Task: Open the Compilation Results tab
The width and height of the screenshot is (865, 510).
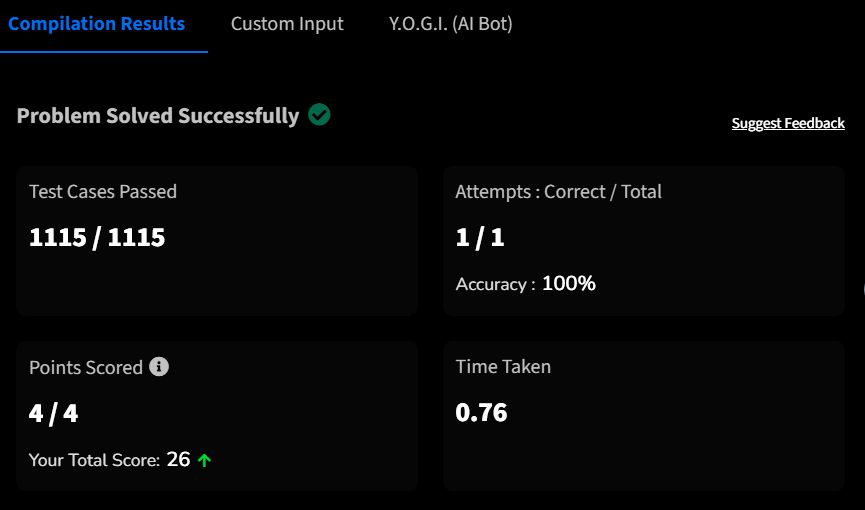Action: coord(97,24)
